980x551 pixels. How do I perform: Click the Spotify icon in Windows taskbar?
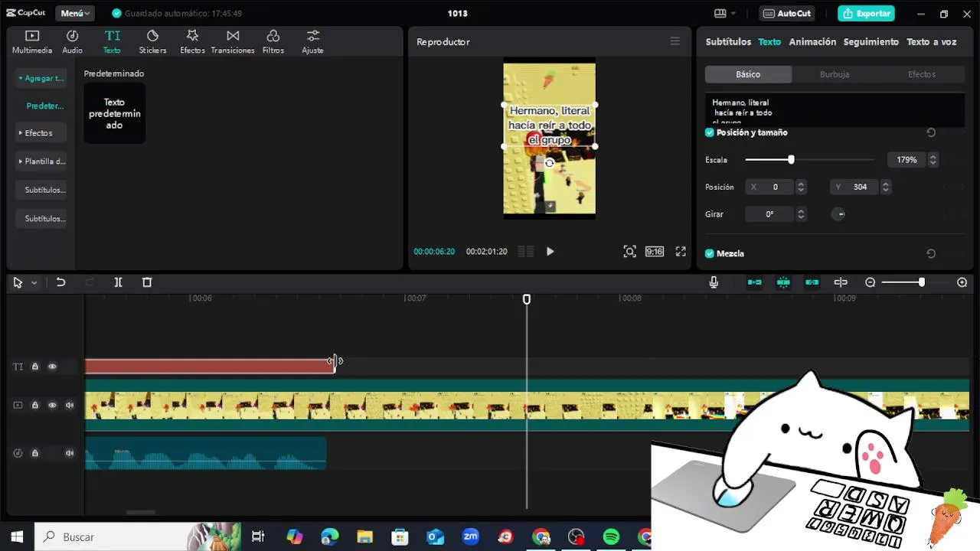click(611, 537)
